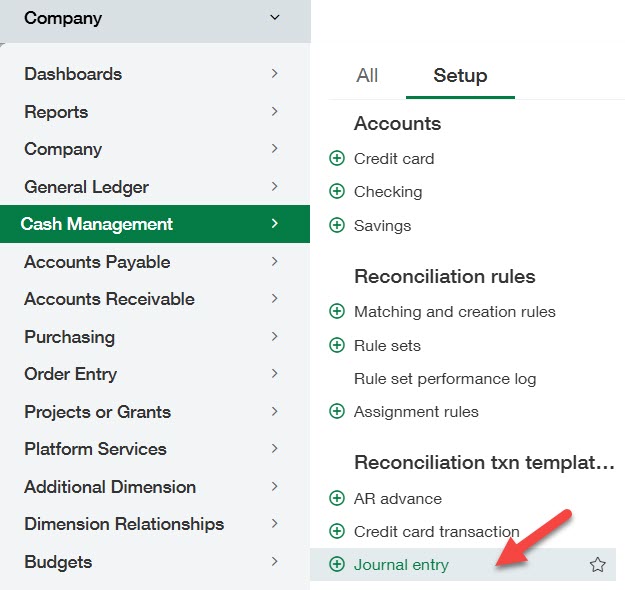Select the Setup tab
Viewport: 625px width, 590px height.
click(460, 76)
